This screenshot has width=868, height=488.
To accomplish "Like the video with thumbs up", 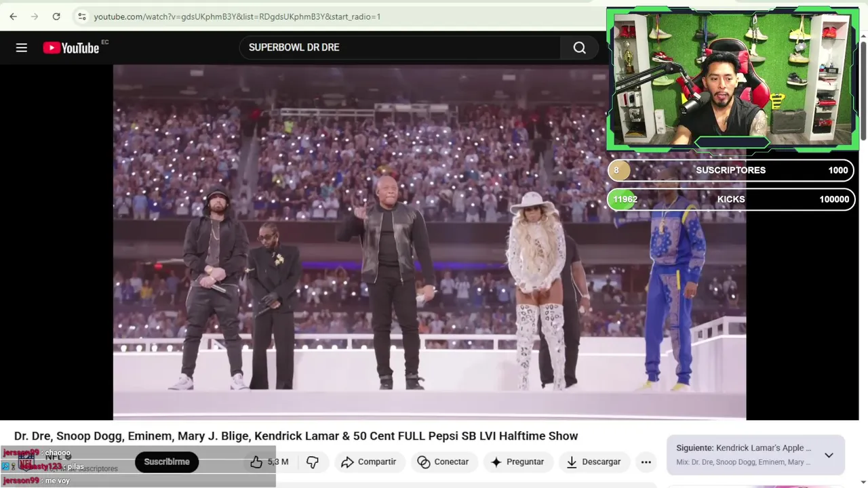I will (270, 462).
